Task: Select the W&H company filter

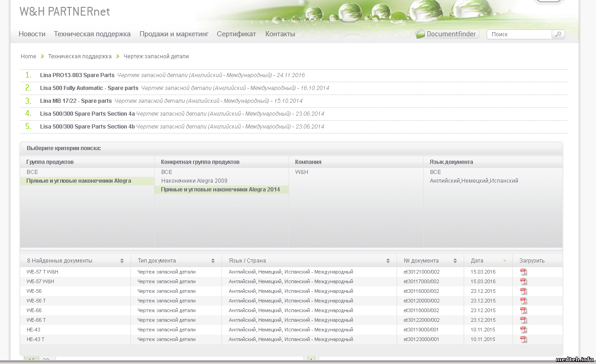Action: pos(301,172)
